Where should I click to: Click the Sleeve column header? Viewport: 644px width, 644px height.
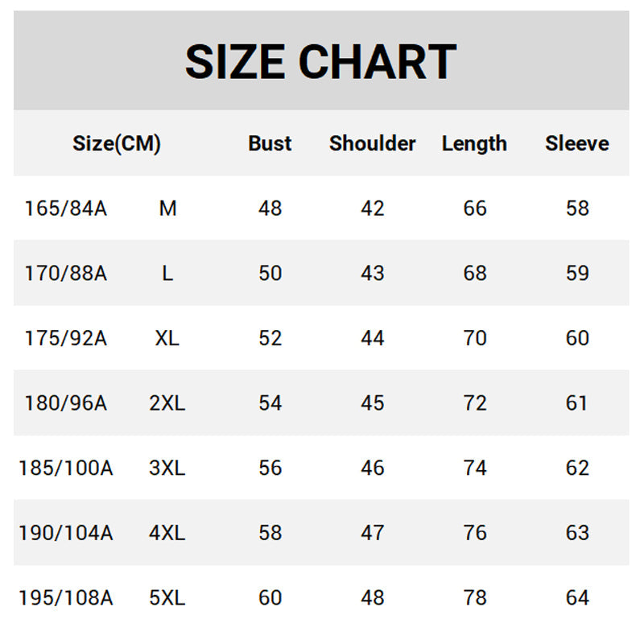click(x=576, y=144)
